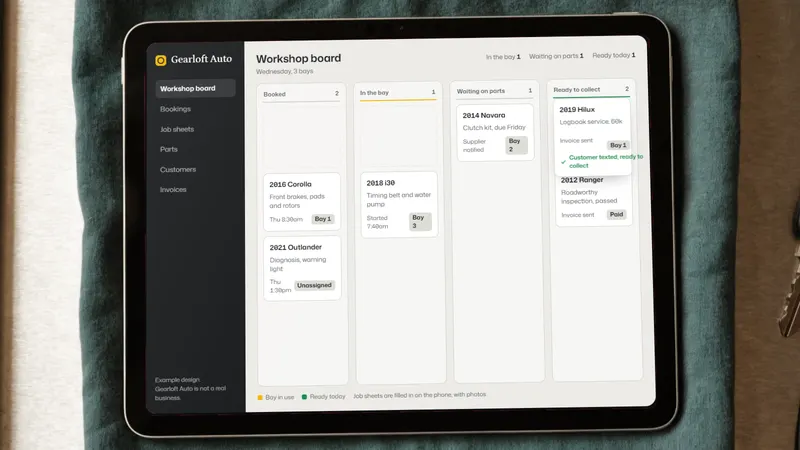Open Invoices in sidebar

[173, 189]
